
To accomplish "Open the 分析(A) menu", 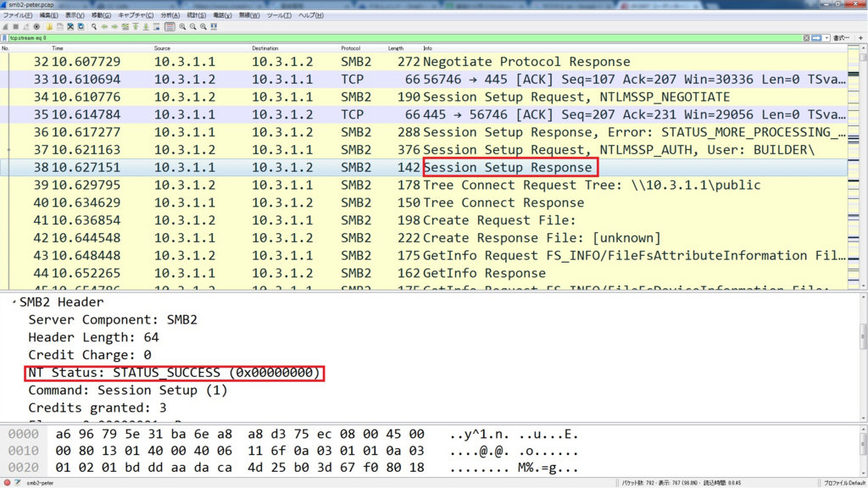I will tap(170, 15).
